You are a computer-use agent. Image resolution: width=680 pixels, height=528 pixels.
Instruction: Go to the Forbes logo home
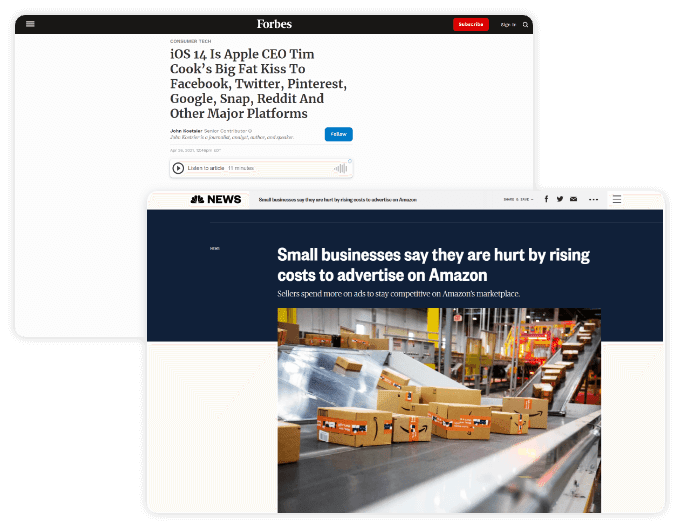pyautogui.click(x=274, y=24)
